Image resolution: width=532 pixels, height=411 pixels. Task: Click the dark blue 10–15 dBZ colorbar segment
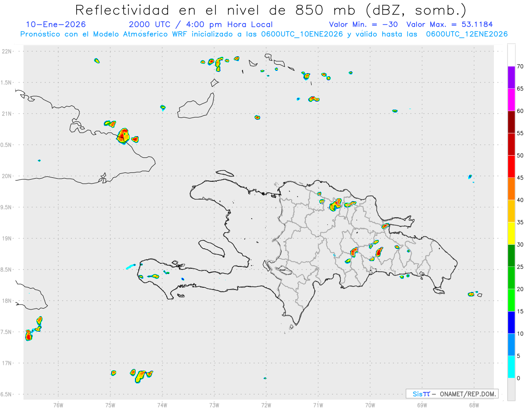point(511,322)
